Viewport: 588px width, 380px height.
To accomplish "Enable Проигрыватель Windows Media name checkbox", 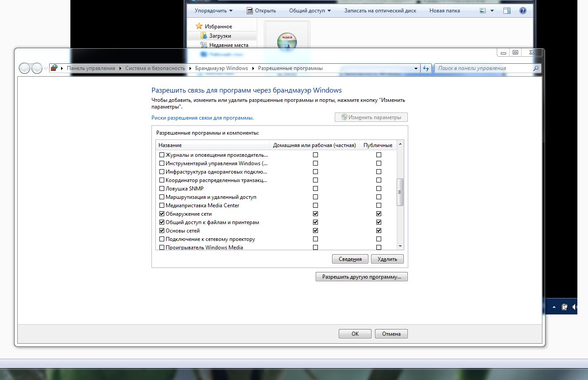I will pyautogui.click(x=162, y=247).
